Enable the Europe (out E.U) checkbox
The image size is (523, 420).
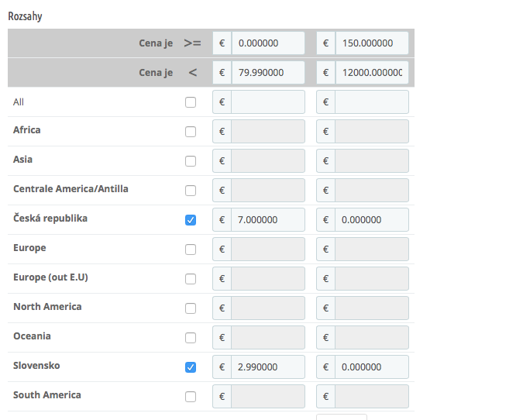click(191, 279)
